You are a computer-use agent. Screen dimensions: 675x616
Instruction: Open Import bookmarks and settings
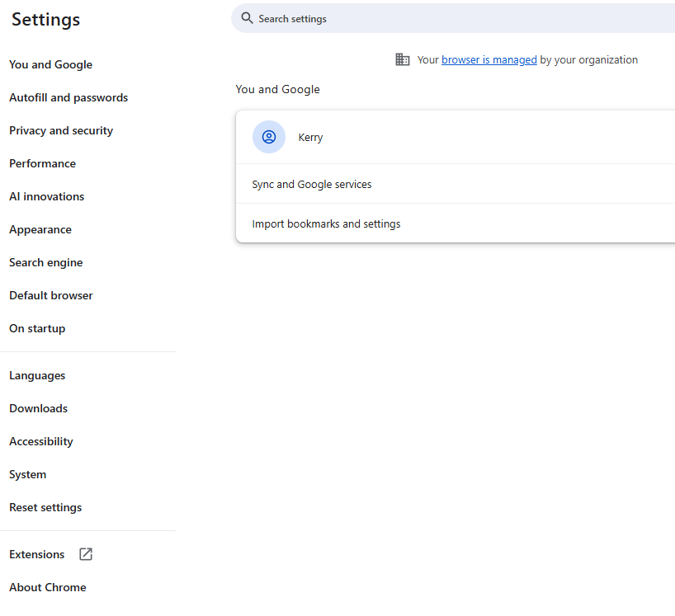(x=456, y=223)
